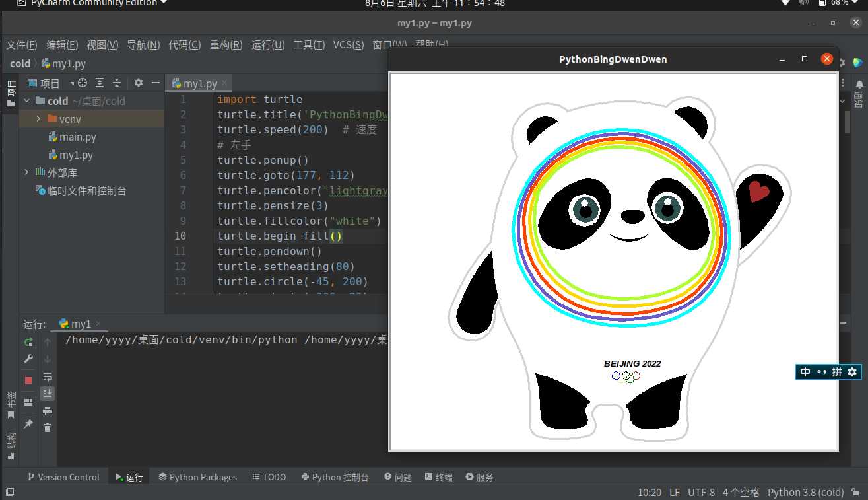The width and height of the screenshot is (868, 500).
Task: Select Scratches and Consoles (临时文件和控制台)
Action: pyautogui.click(x=81, y=190)
